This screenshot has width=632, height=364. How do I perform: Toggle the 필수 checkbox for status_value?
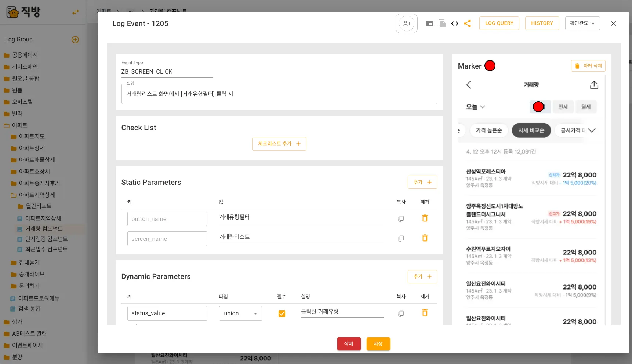click(282, 314)
